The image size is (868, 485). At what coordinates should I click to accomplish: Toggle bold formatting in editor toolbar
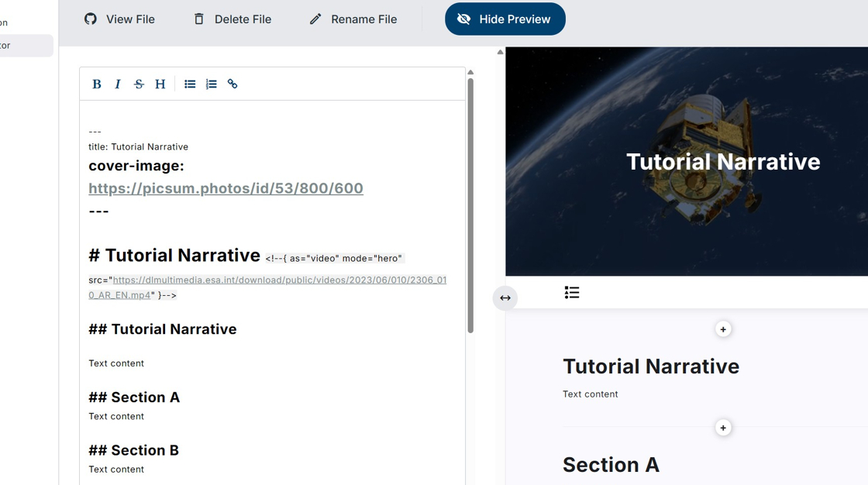point(97,84)
